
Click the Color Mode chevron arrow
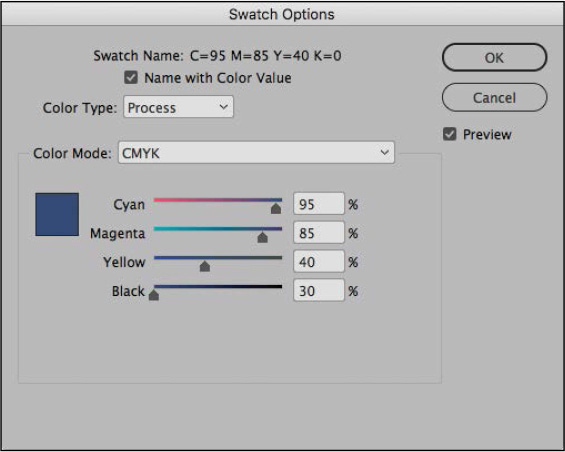(384, 152)
